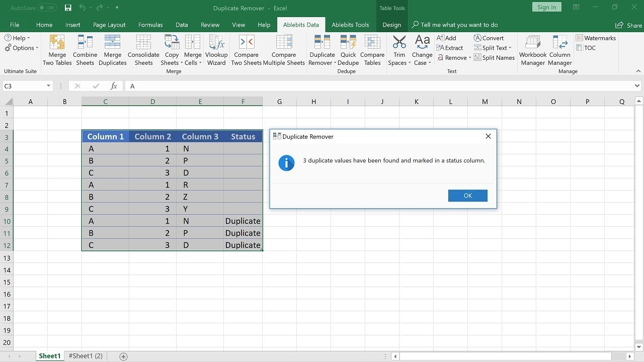Open the Page Layout tab

pos(109,25)
